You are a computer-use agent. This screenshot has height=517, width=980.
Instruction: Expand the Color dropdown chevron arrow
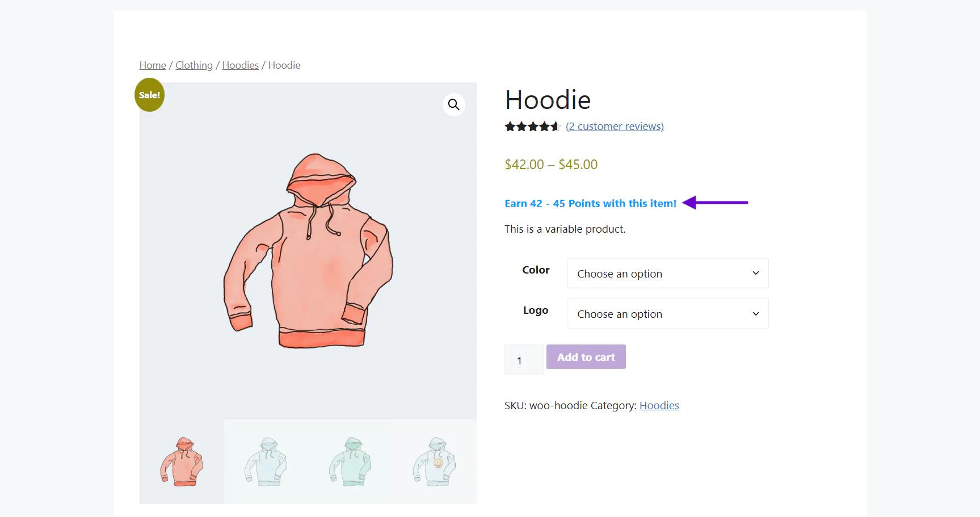(756, 274)
